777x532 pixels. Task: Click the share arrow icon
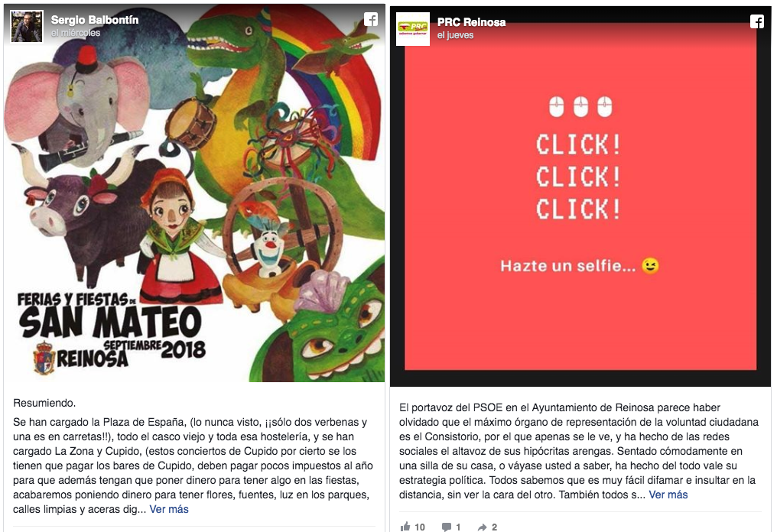point(482,527)
